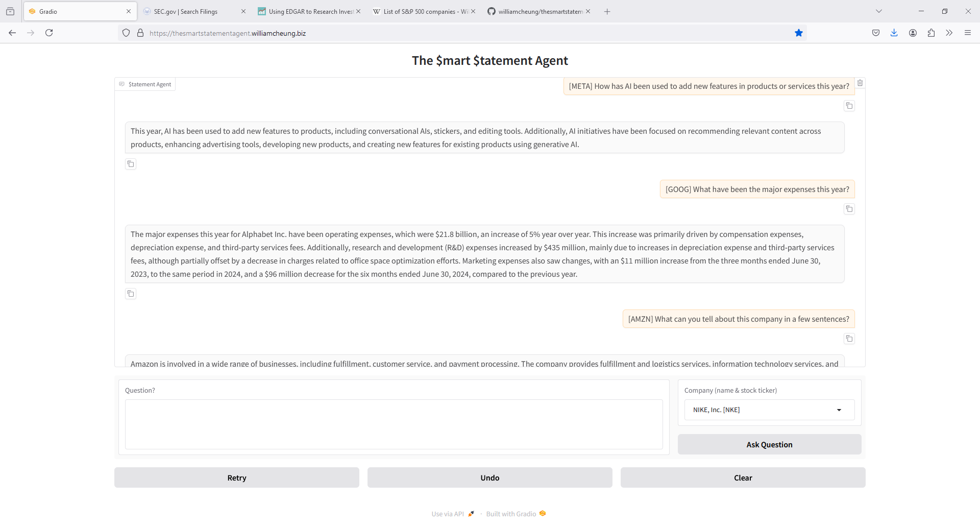Open the browser sidebar panel icon
Image resolution: width=980 pixels, height=527 pixels.
10,11
